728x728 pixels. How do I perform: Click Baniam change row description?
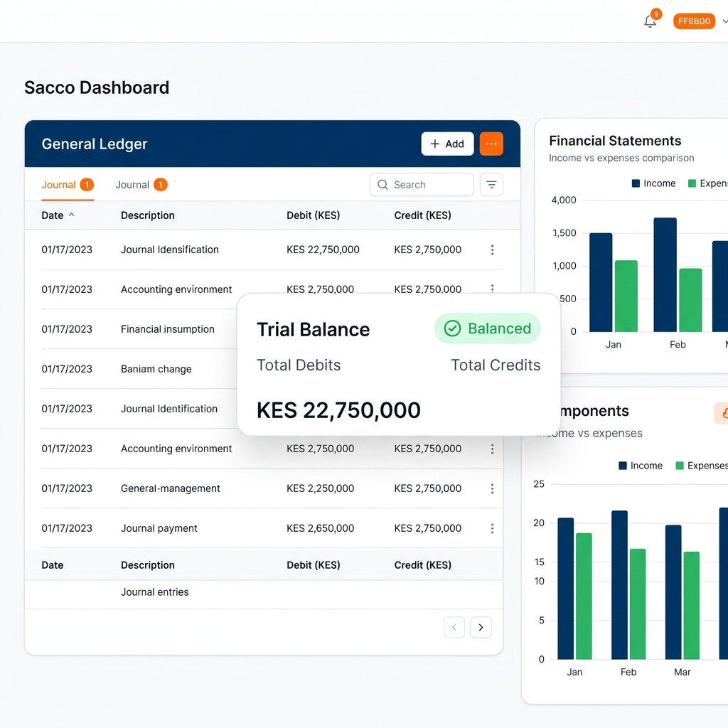pyautogui.click(x=156, y=369)
